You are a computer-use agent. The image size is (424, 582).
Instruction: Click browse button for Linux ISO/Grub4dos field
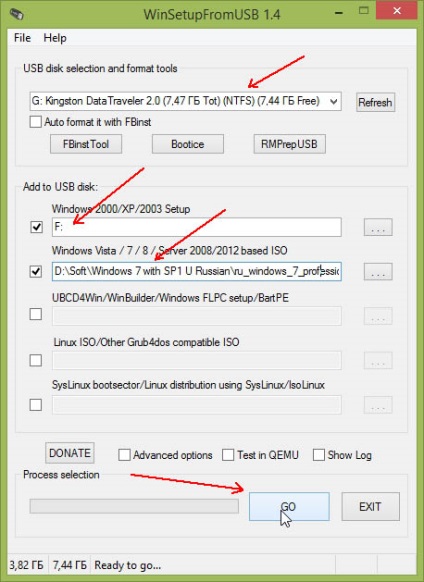click(x=378, y=360)
